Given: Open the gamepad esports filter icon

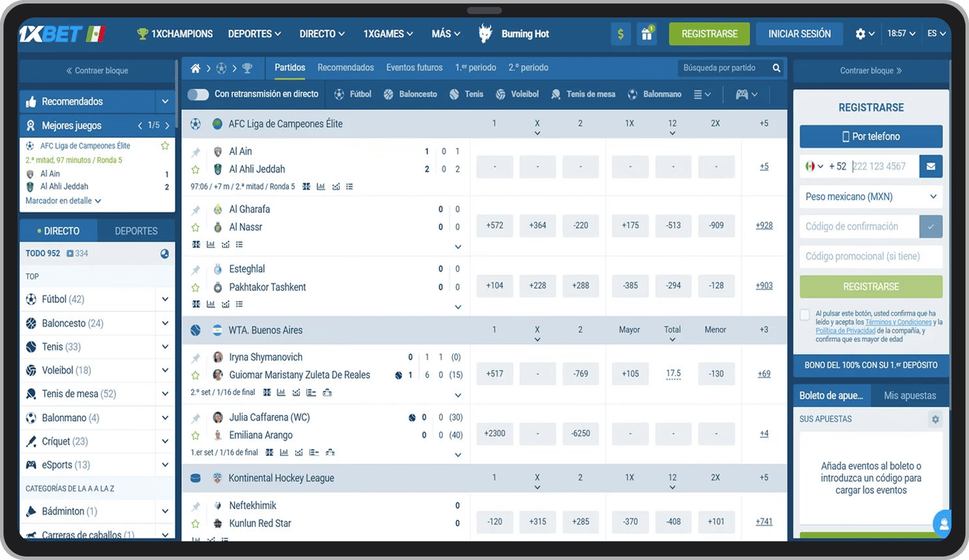Looking at the screenshot, I should pyautogui.click(x=745, y=94).
